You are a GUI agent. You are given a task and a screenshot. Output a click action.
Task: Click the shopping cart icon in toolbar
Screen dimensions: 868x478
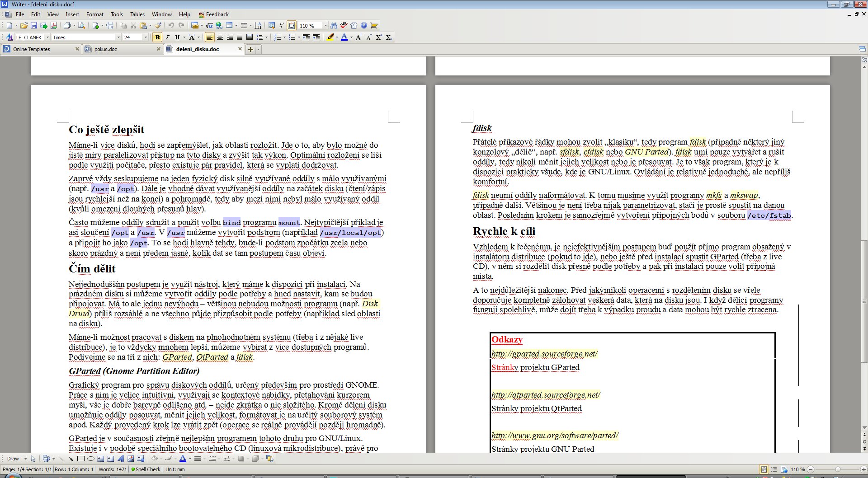(374, 26)
